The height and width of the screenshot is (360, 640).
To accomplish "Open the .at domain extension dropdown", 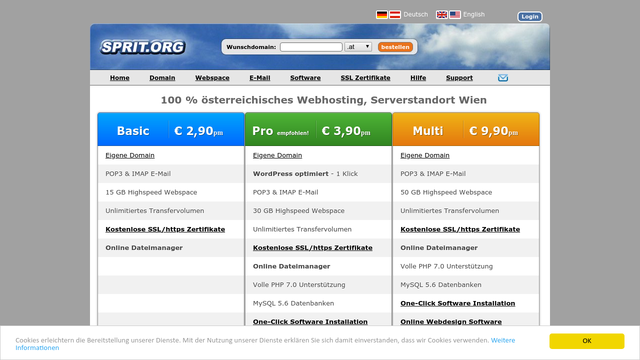I will coord(358,47).
